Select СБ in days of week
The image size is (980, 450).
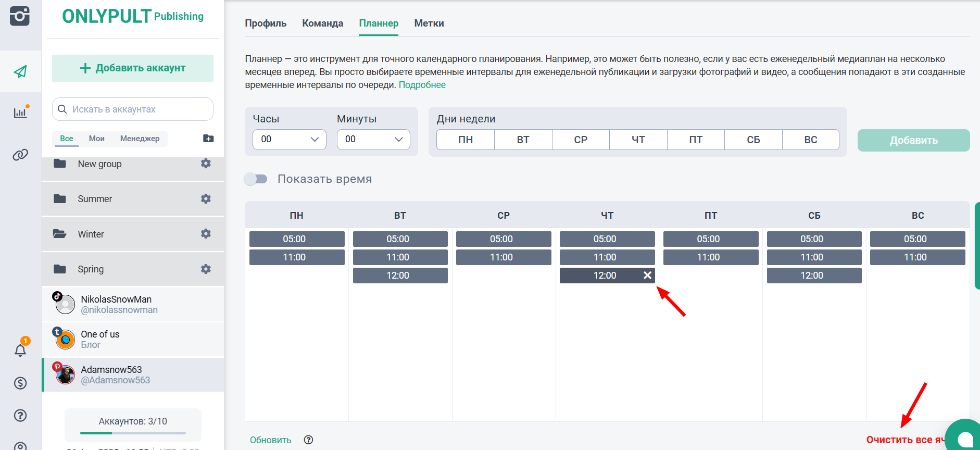coord(753,140)
